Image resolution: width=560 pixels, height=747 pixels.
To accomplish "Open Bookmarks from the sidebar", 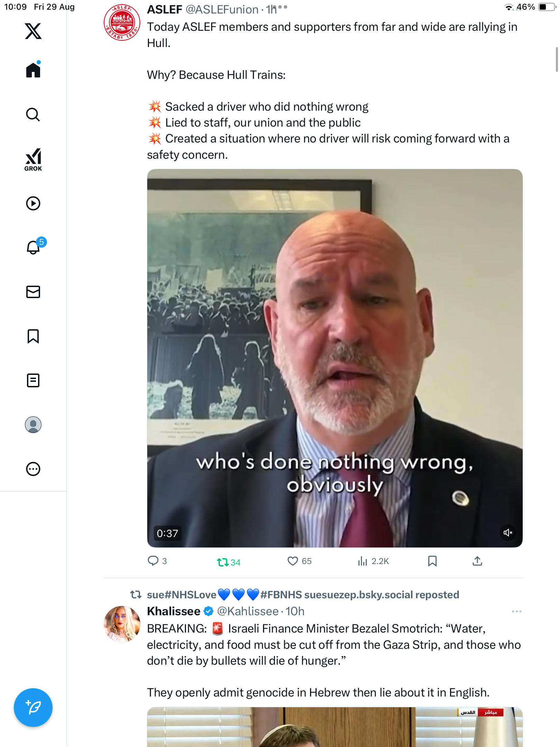I will 33,336.
